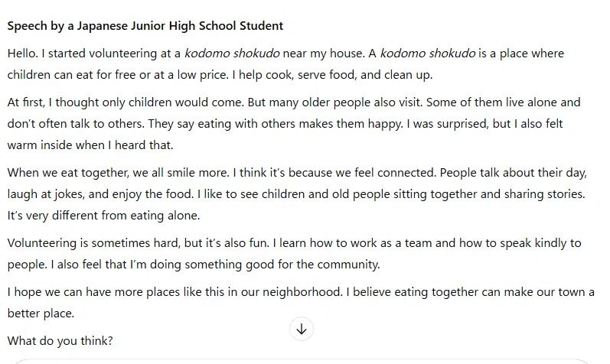Click the closing question 'What do you think?'
The height and width of the screenshot is (364, 610).
[60, 341]
